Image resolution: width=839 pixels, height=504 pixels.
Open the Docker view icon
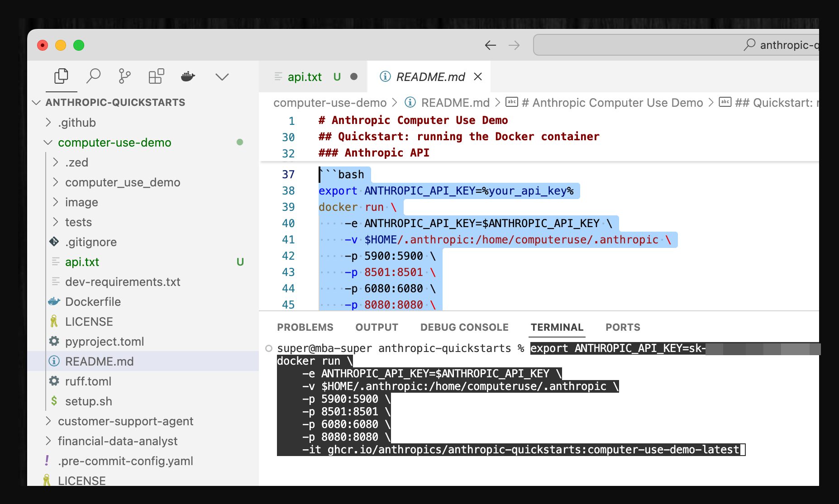pyautogui.click(x=188, y=76)
